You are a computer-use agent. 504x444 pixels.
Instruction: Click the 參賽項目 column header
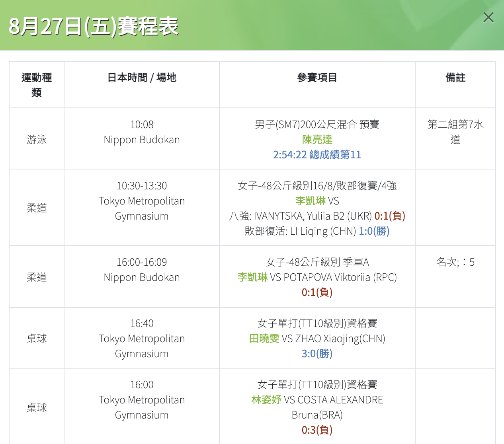click(x=317, y=78)
